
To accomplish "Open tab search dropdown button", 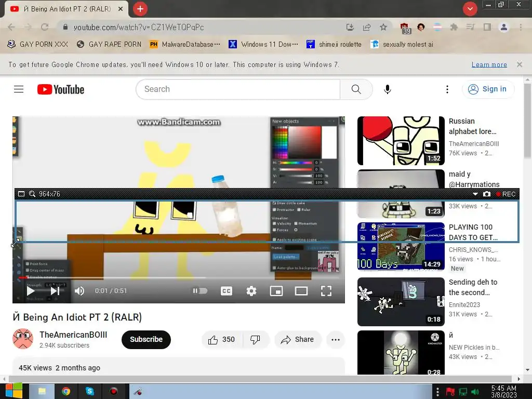I will [470, 9].
